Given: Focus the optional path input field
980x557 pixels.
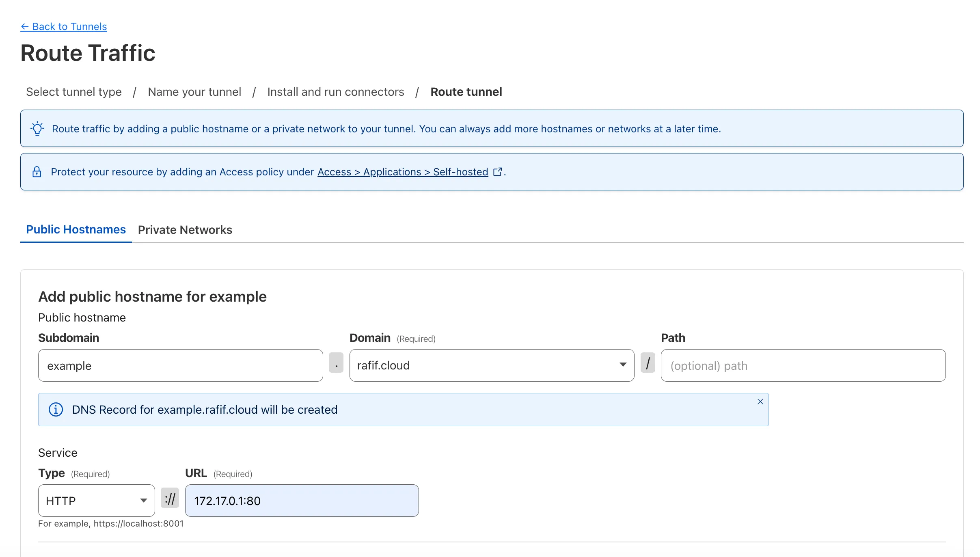Looking at the screenshot, I should 803,365.
